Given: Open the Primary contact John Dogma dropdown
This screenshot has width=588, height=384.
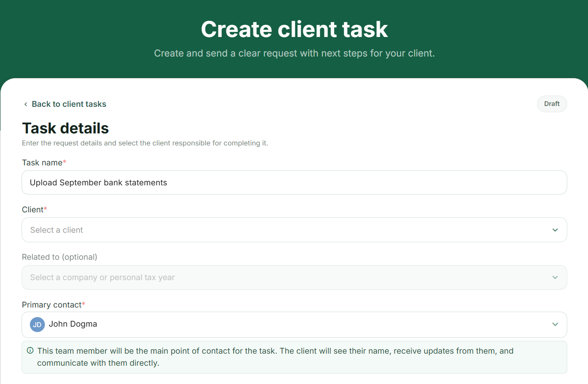Looking at the screenshot, I should coord(294,325).
